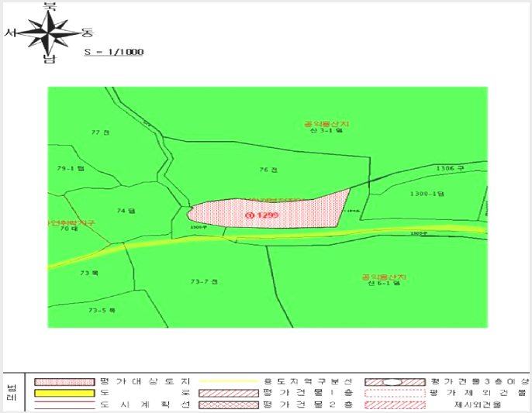Click the 평가건물 3층이상 legend text
The height and width of the screenshot is (413, 532).
tap(479, 381)
